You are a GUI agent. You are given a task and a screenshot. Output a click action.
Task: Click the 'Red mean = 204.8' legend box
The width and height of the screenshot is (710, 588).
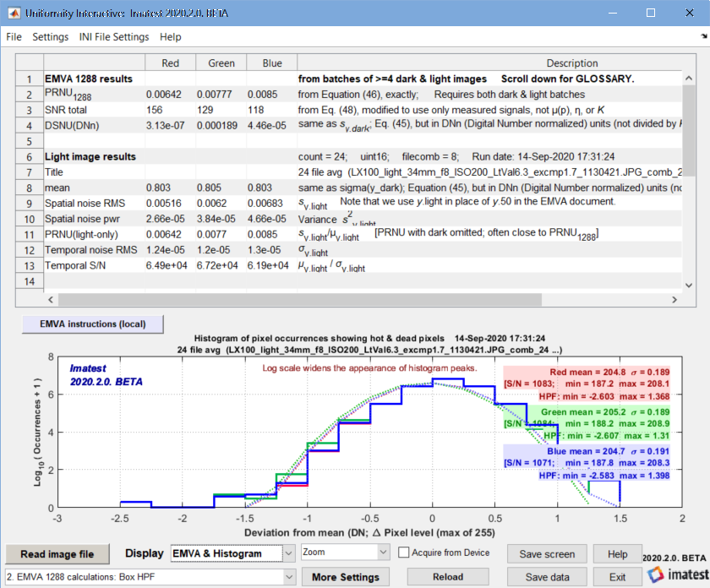pyautogui.click(x=587, y=384)
